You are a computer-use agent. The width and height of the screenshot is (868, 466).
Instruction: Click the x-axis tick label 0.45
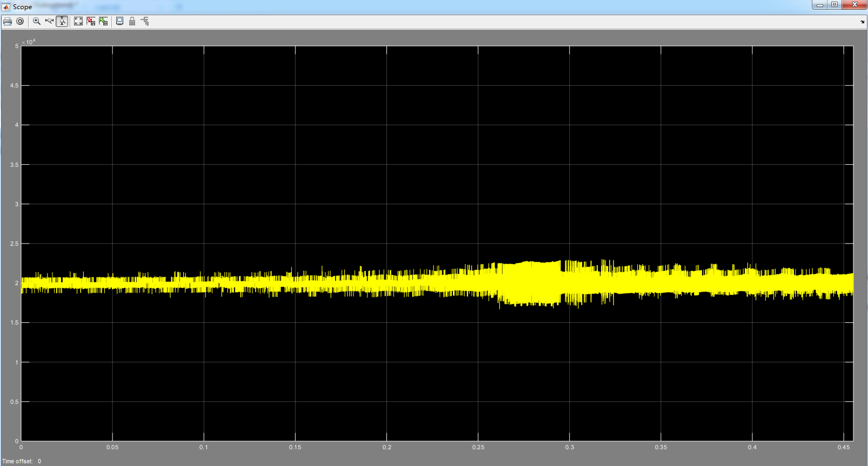pyautogui.click(x=844, y=447)
